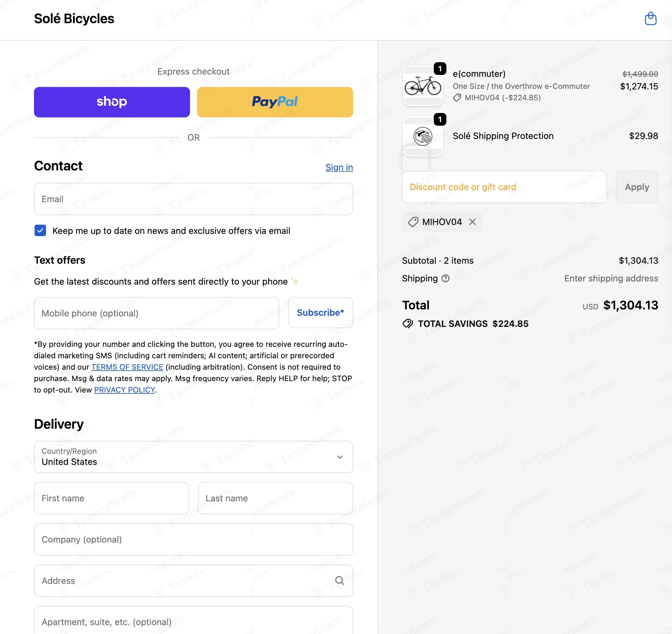Click the Shipping Protection package thumbnail
The width and height of the screenshot is (672, 634).
[423, 136]
